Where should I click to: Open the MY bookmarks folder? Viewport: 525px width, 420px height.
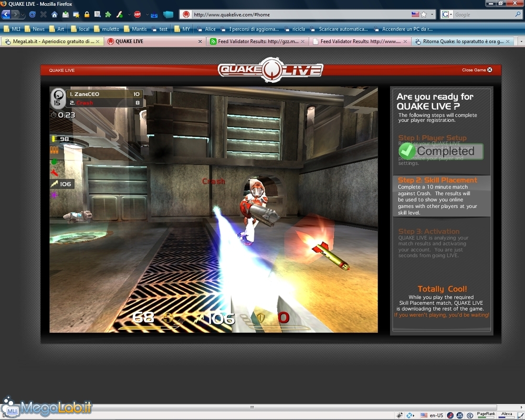[x=182, y=29]
